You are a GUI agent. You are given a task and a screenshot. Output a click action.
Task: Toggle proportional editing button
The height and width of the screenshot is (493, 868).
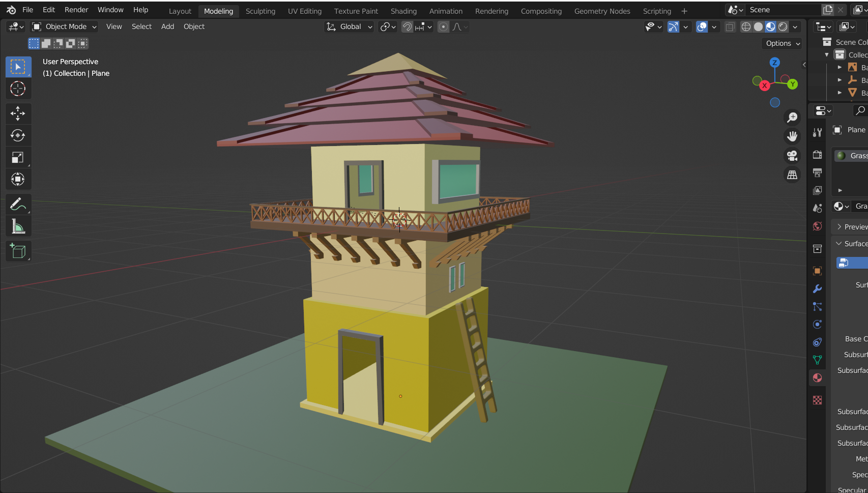click(x=444, y=27)
